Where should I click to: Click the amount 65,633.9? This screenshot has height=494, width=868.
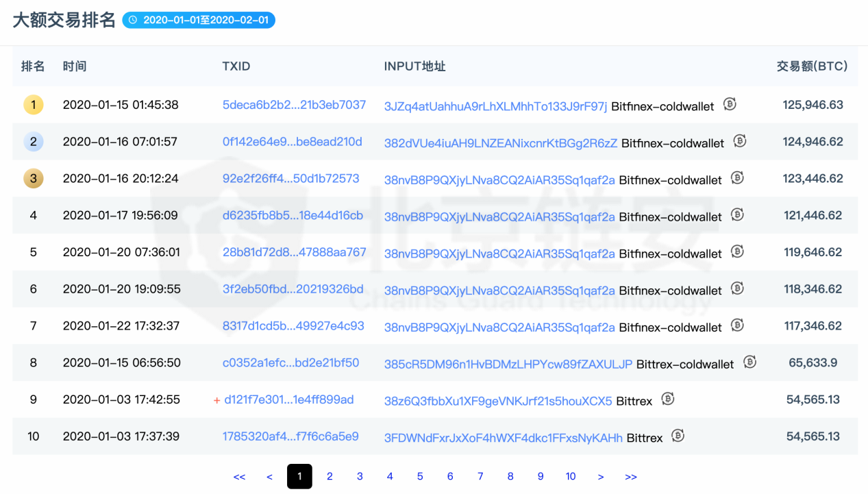coord(813,362)
